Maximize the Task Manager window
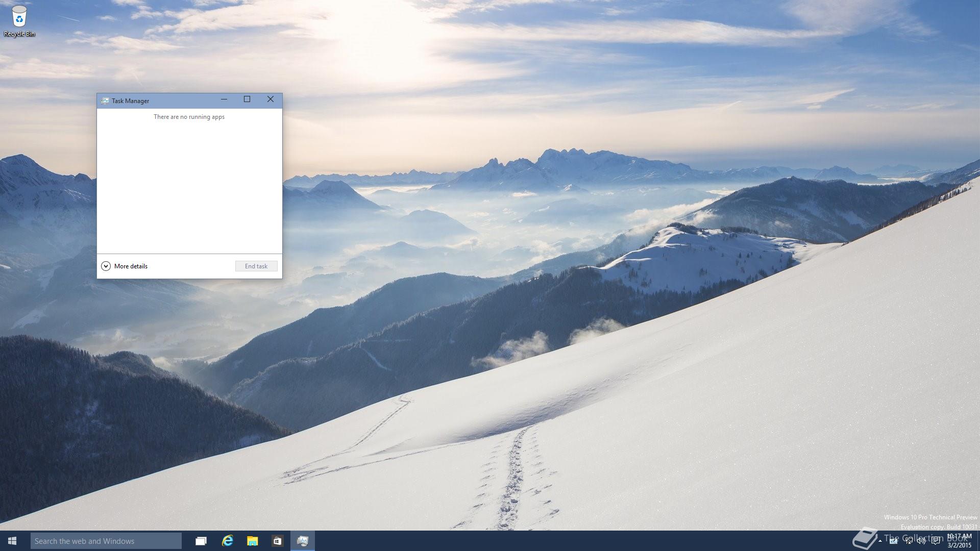 (x=247, y=99)
